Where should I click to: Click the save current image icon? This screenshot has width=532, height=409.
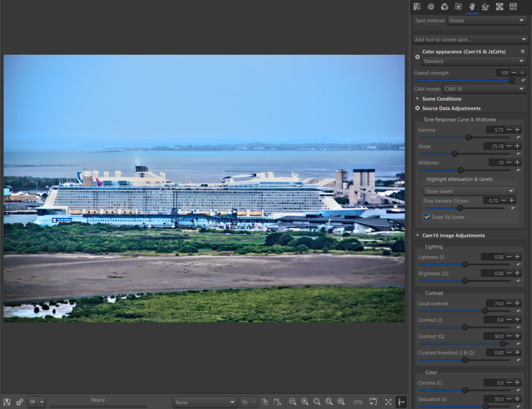pos(7,402)
